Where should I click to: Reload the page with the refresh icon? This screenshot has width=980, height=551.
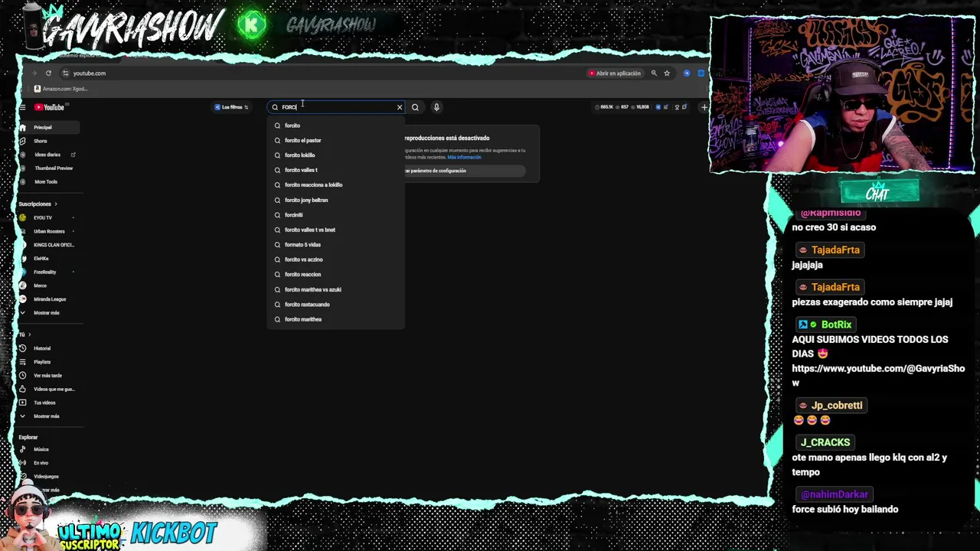click(x=48, y=73)
